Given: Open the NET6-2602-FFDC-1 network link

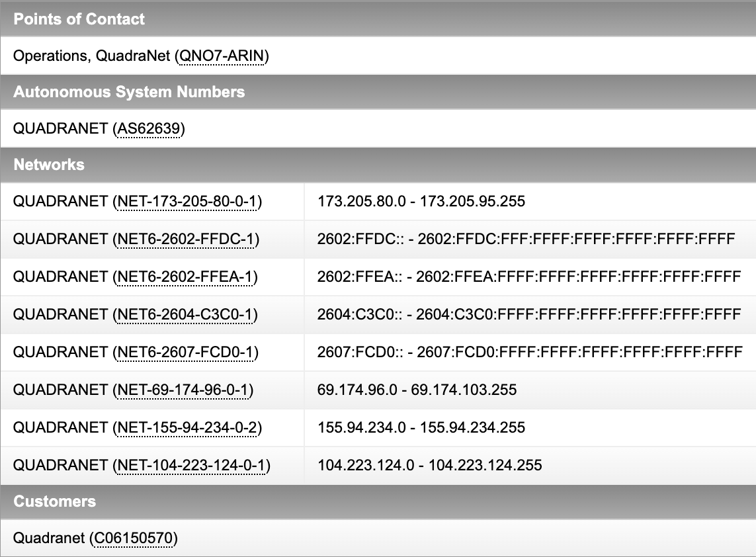Looking at the screenshot, I should pyautogui.click(x=186, y=239).
